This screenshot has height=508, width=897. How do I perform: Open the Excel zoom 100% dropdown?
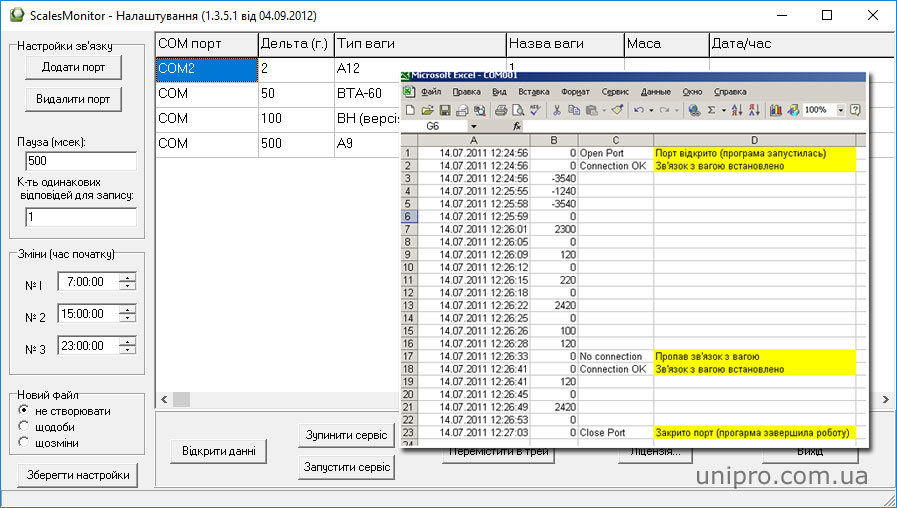tap(840, 110)
